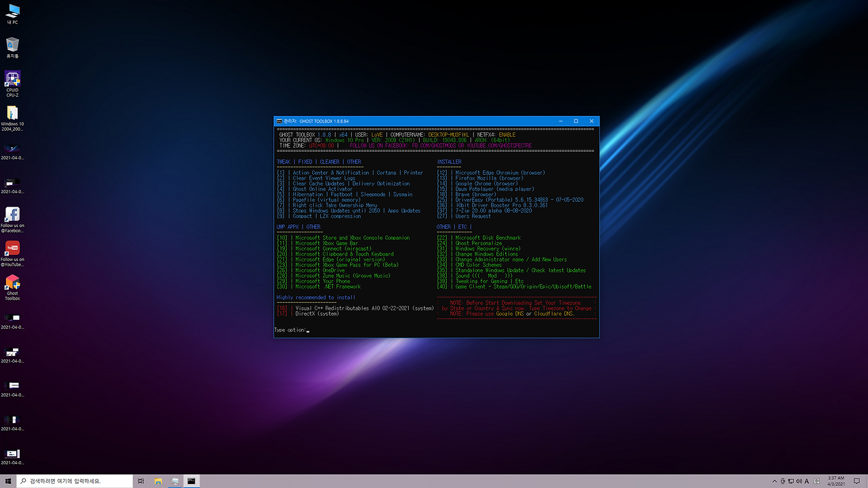Open the taskbar clock and date

point(836,481)
